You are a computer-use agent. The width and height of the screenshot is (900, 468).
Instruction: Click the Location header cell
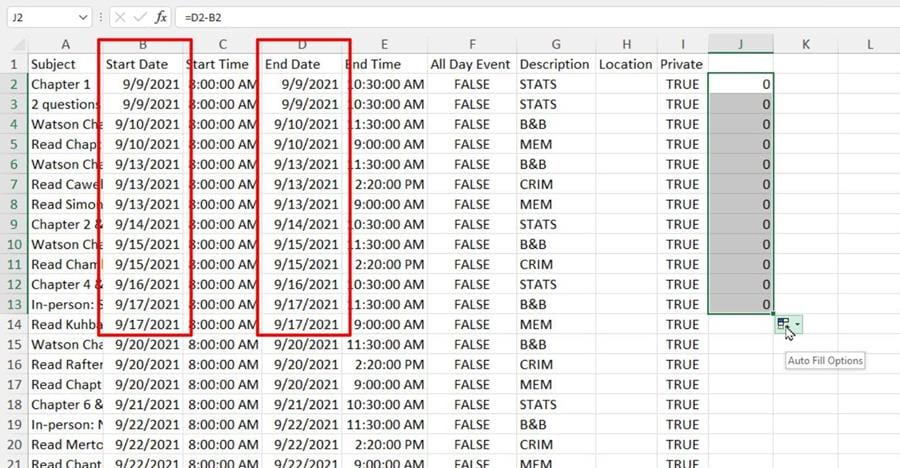[x=626, y=64]
